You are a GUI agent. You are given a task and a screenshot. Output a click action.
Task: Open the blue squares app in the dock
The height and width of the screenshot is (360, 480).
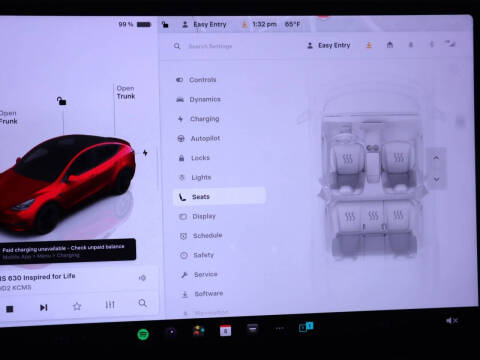306,327
